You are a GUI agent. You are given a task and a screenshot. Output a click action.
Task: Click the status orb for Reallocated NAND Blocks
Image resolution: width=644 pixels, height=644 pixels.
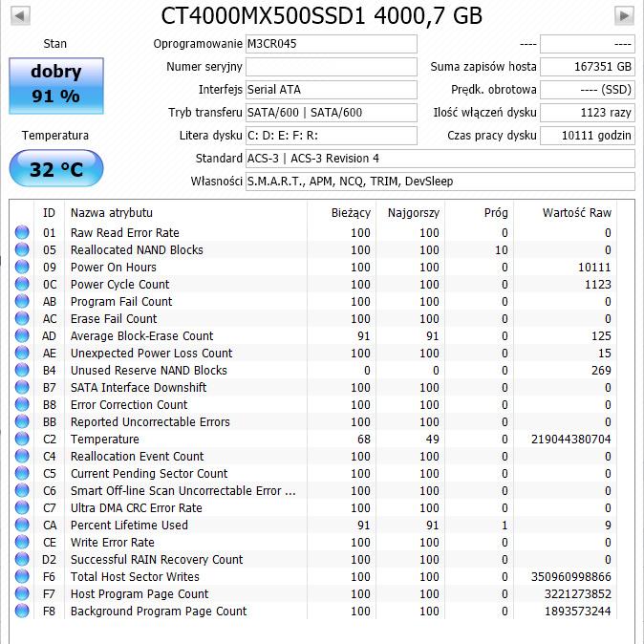coord(22,249)
